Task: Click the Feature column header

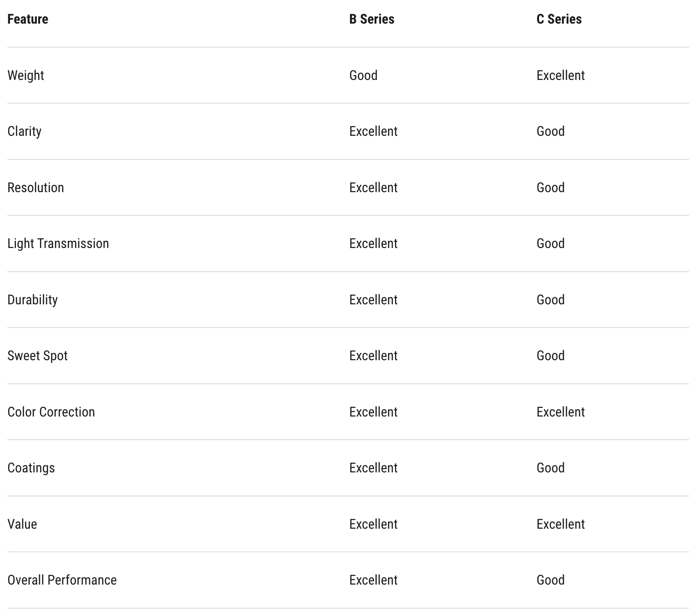Action: pyautogui.click(x=28, y=19)
